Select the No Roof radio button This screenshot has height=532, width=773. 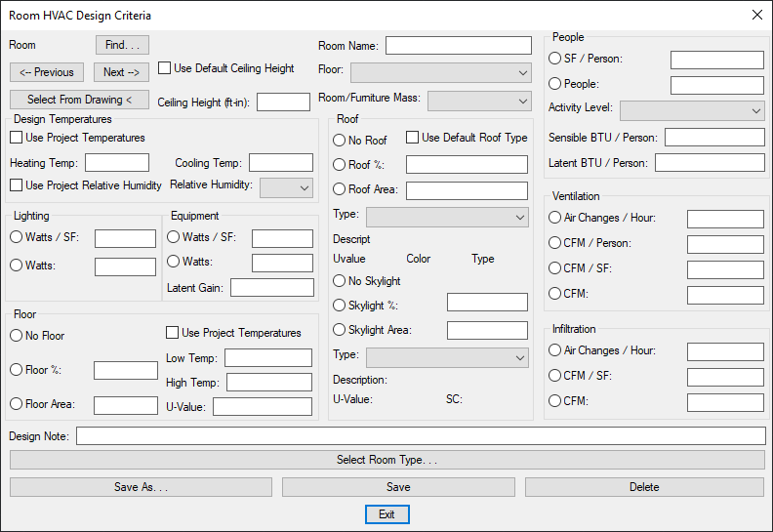(x=340, y=141)
